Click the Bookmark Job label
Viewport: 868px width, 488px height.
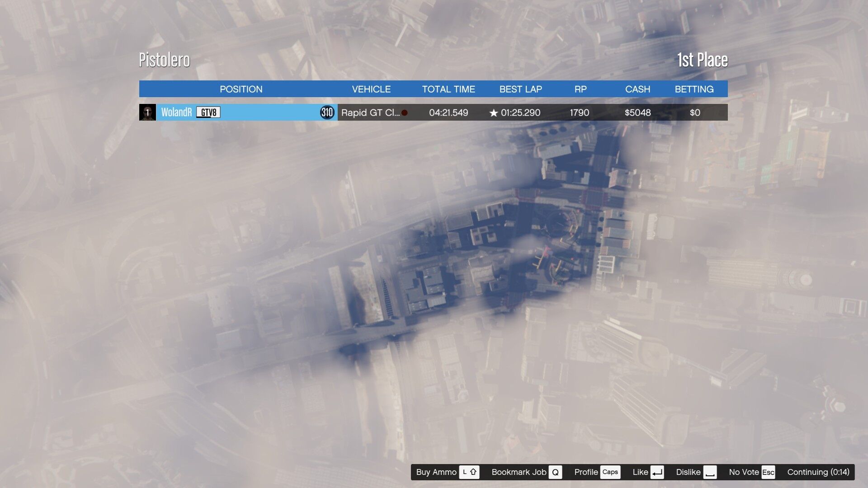click(519, 472)
